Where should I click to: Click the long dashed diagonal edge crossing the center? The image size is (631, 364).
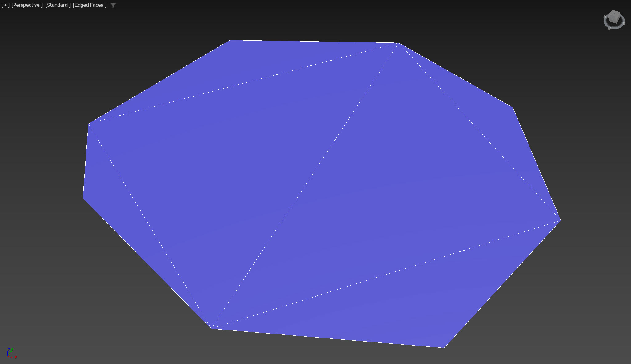[x=305, y=186]
